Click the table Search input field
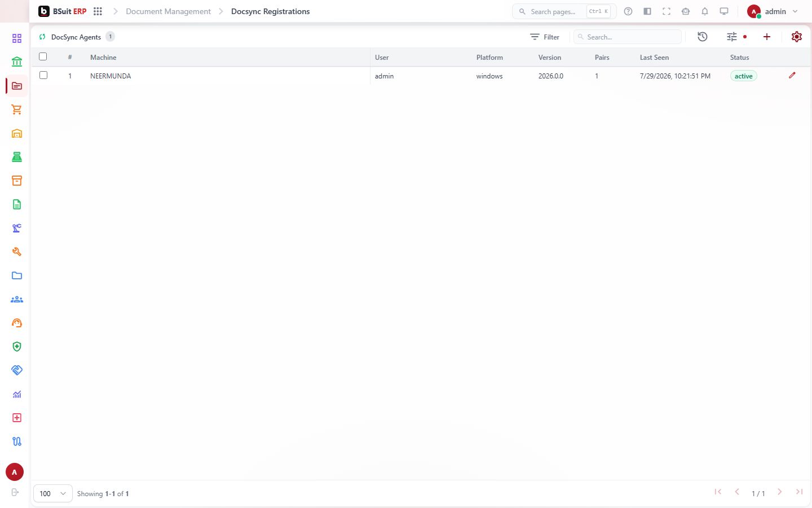The image size is (812, 508). (x=628, y=37)
